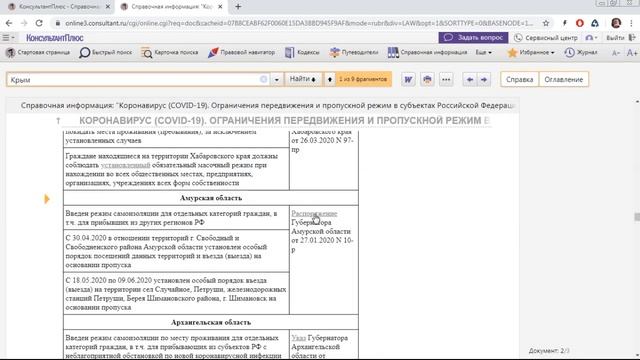Viewport: 640px width, 360px height.
Task: Jump to document top with up arrow
Action: click(58, 120)
